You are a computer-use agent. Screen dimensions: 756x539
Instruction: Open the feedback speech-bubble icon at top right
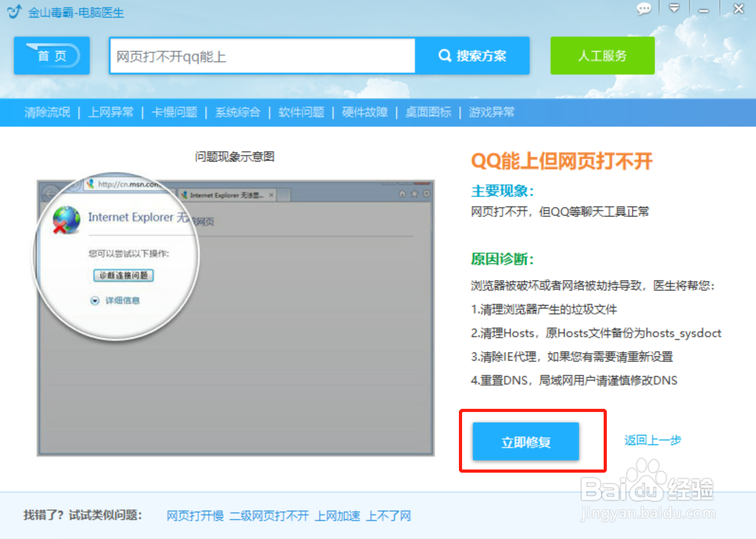644,9
